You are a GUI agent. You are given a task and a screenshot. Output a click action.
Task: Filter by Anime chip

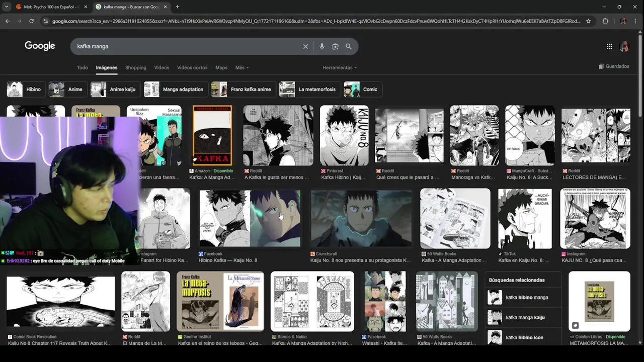pyautogui.click(x=67, y=89)
